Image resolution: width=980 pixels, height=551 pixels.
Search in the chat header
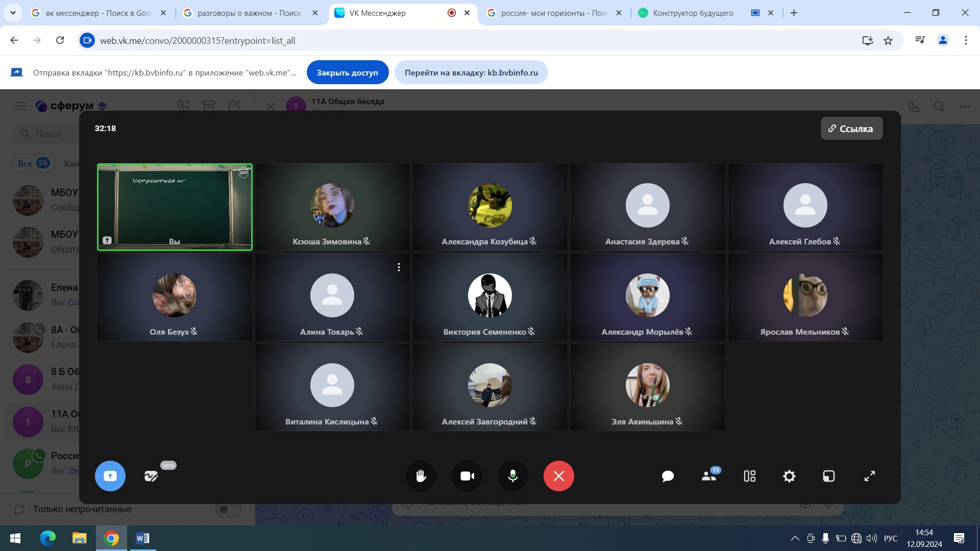[x=939, y=107]
